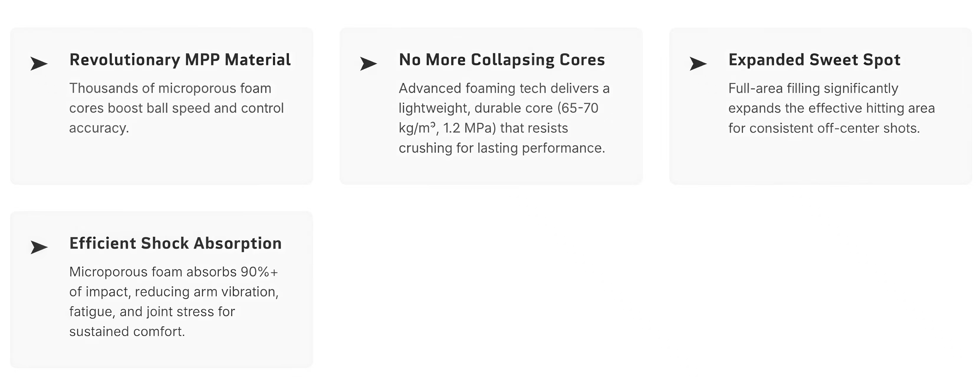
Task: Click the 'kg/m³' unit in the core description
Action: [x=417, y=128]
